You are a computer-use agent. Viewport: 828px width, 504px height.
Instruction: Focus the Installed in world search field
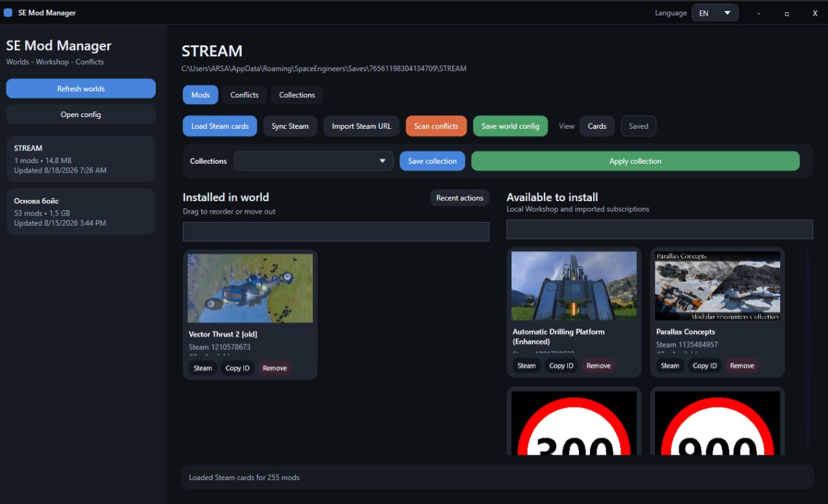click(x=336, y=232)
